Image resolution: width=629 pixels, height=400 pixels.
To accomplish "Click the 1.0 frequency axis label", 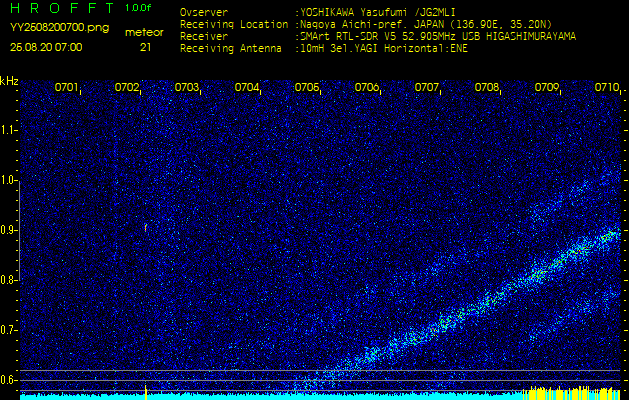I will coord(8,180).
